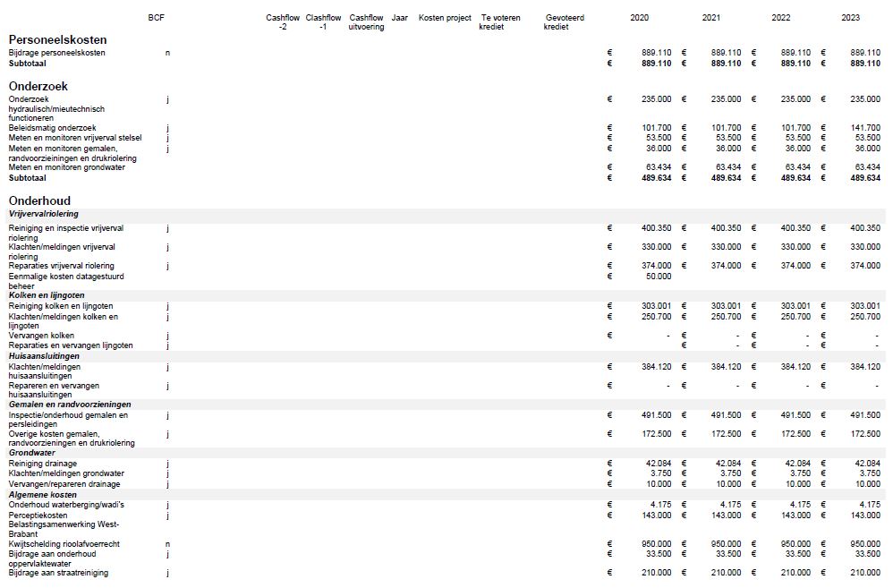
Task: Select the Cashflow uitvoering column header
Action: pyautogui.click(x=366, y=22)
